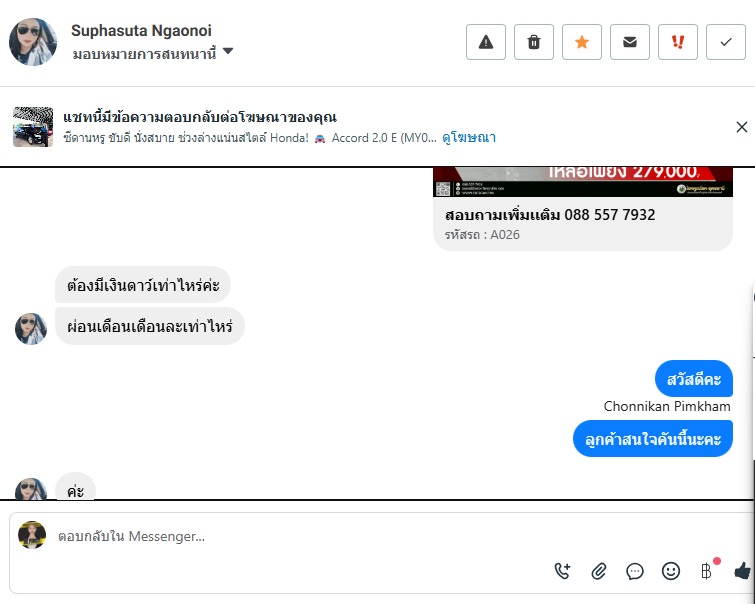Open the emoji picker smiley icon
Screen dimensions: 755x604
(x=671, y=571)
